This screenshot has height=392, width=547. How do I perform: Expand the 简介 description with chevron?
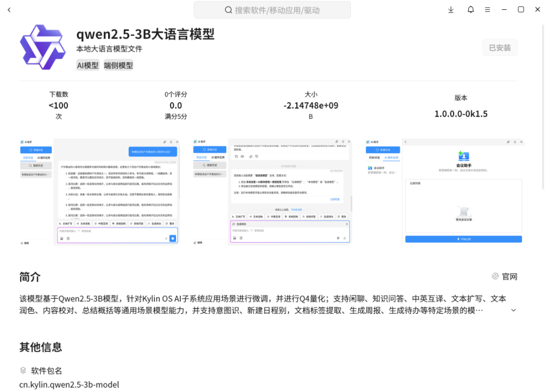(513, 310)
